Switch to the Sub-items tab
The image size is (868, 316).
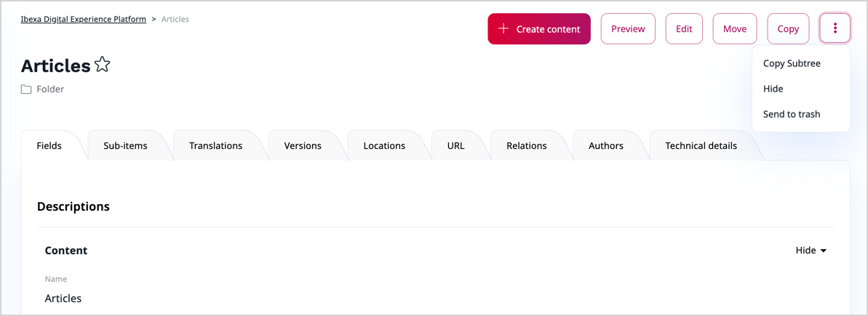click(125, 146)
